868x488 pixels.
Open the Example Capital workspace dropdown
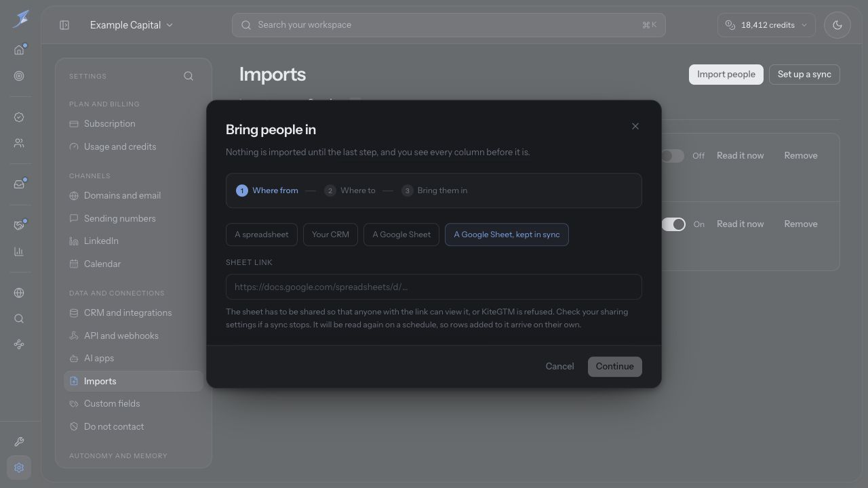point(132,25)
